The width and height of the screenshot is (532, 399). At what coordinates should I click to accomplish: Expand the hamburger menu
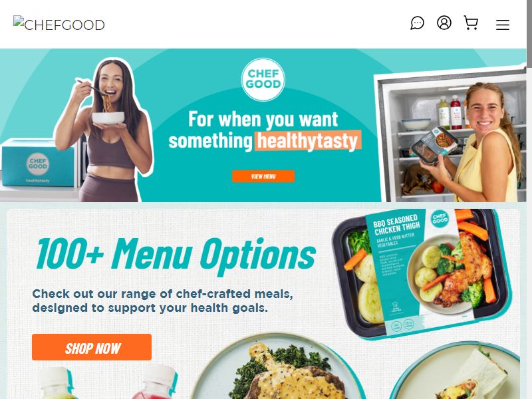[x=502, y=25]
